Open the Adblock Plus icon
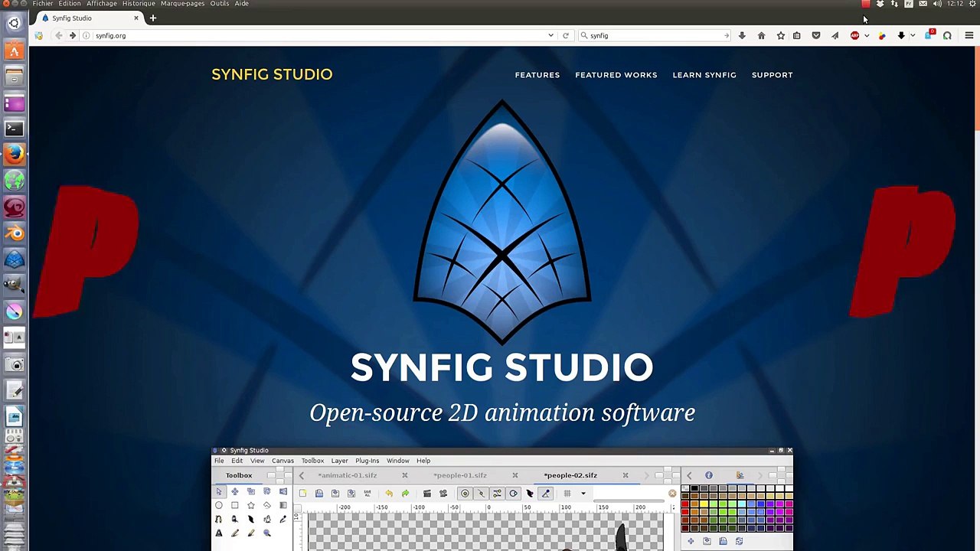The image size is (980, 551). click(854, 35)
